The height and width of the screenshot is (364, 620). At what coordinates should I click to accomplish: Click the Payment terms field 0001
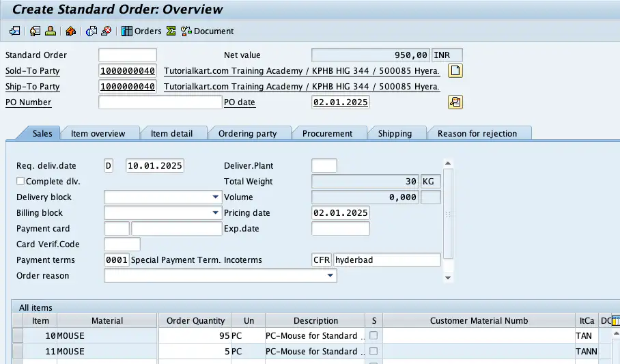click(117, 260)
